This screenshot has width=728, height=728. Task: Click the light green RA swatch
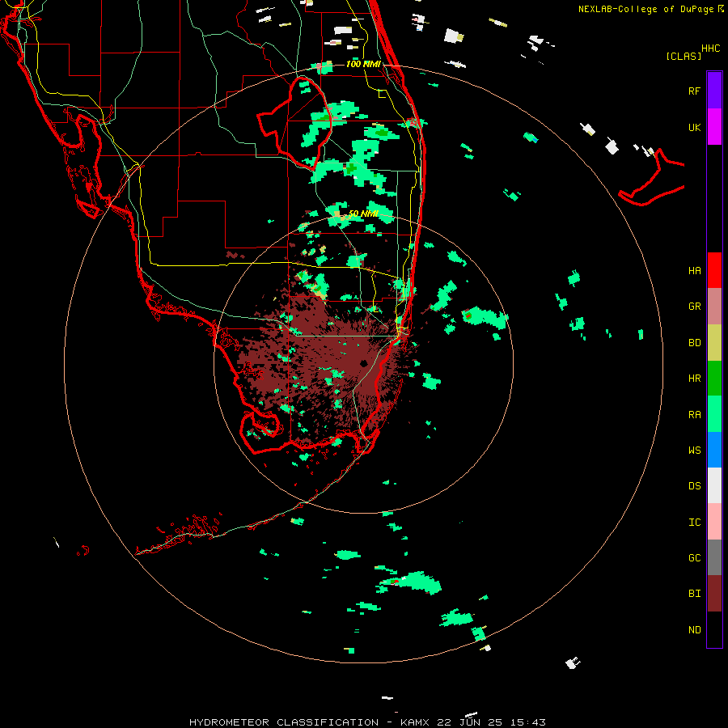pos(714,414)
